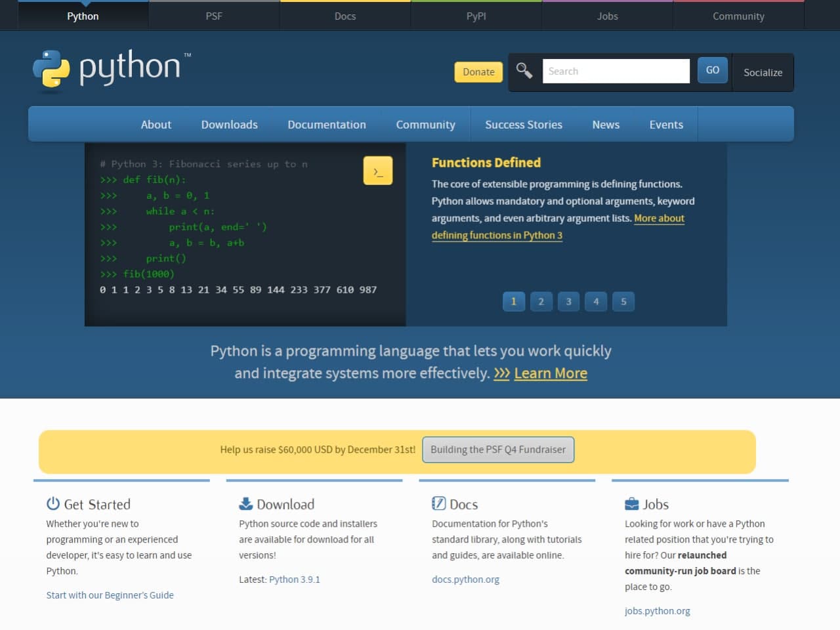
Task: Visit the docs.python.org link
Action: pos(465,579)
